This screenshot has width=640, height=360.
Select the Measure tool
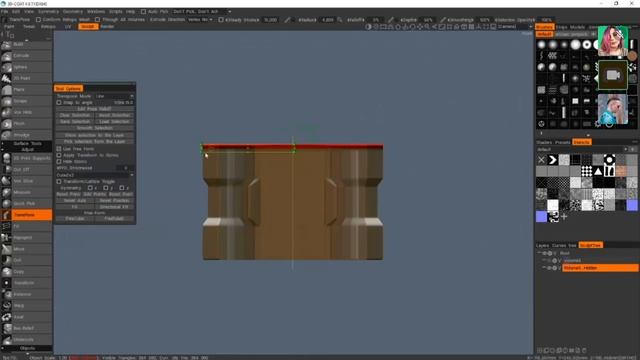click(26, 192)
